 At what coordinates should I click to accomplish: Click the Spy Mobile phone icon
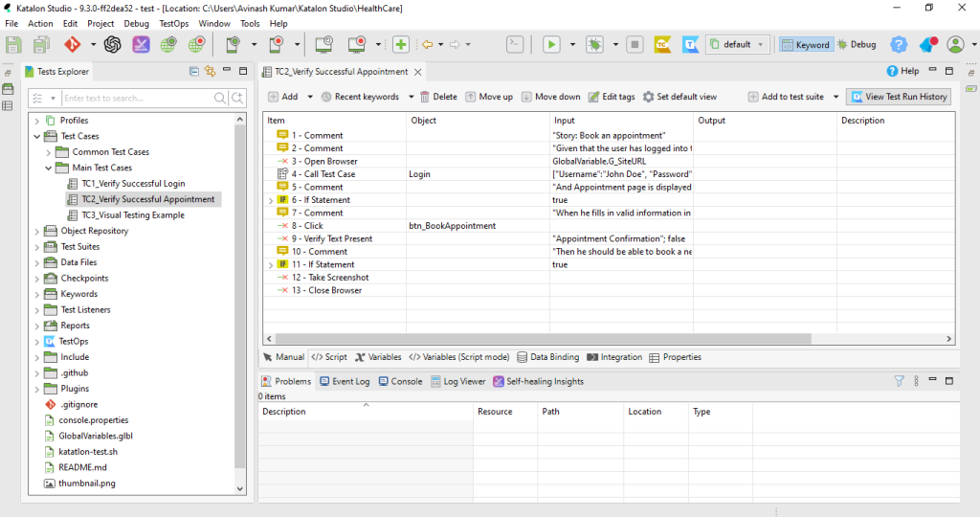(x=234, y=44)
